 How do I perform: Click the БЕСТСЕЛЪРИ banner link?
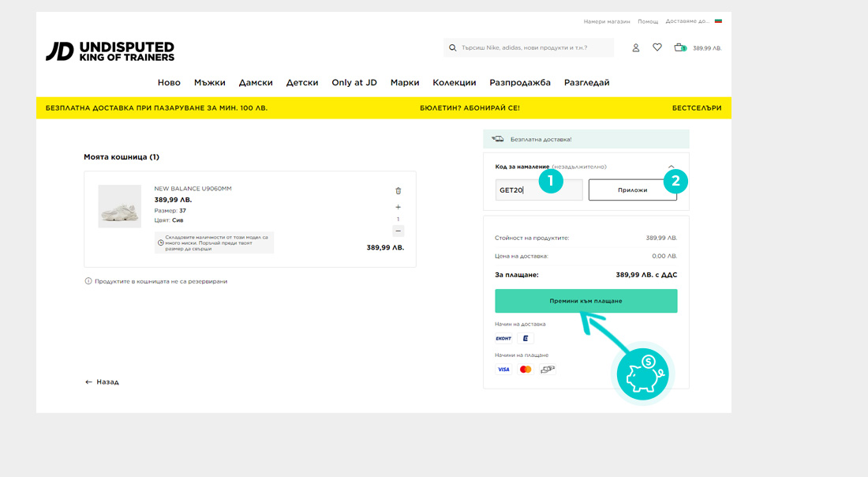click(697, 108)
